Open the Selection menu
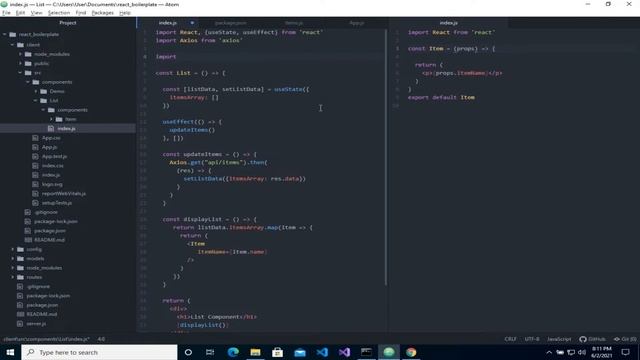The image size is (640, 360). click(x=59, y=13)
